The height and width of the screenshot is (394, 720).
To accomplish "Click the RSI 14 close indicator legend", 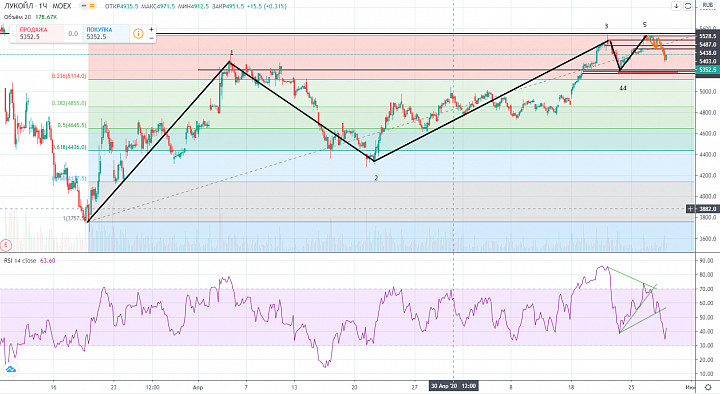I will click(20, 260).
